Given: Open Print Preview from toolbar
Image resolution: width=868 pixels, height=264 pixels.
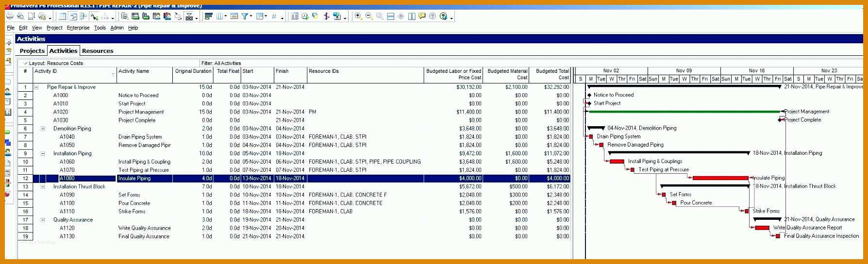Looking at the screenshot, I should (20, 16).
